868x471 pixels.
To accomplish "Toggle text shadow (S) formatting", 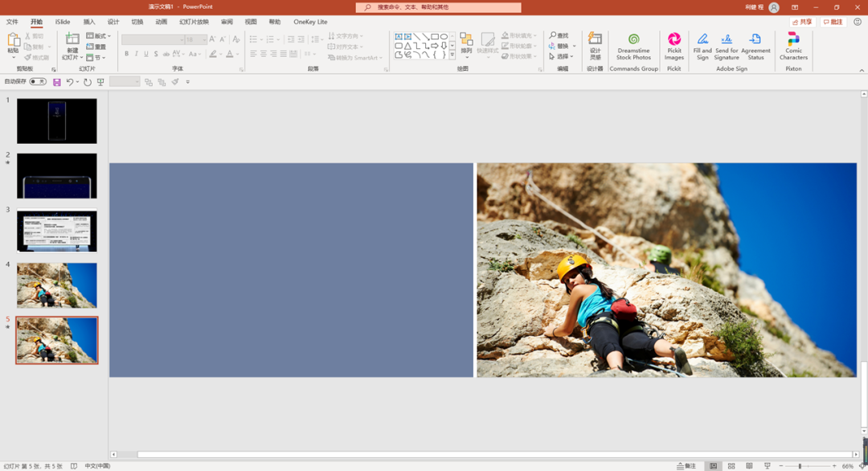I will 156,54.
